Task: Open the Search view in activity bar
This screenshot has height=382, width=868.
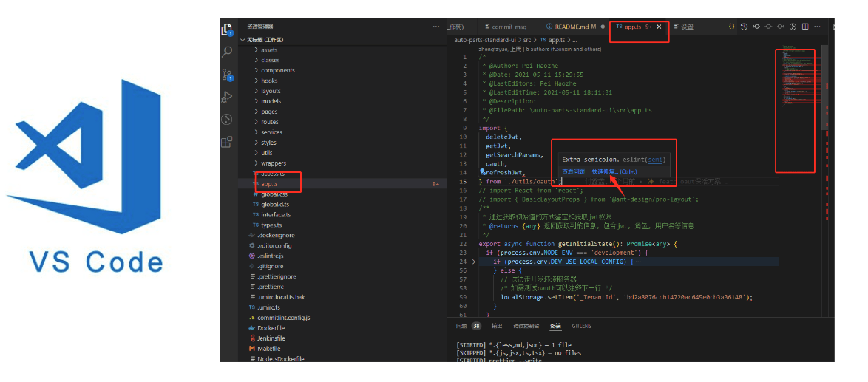Action: (226, 52)
